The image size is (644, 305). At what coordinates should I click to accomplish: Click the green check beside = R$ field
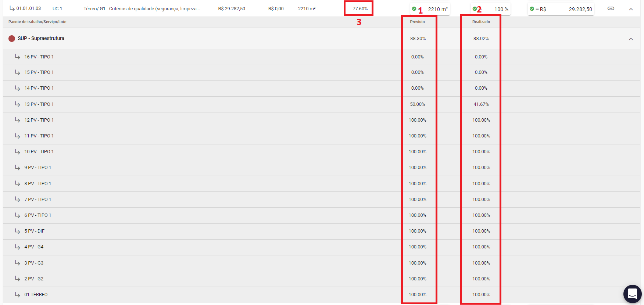[x=532, y=9]
